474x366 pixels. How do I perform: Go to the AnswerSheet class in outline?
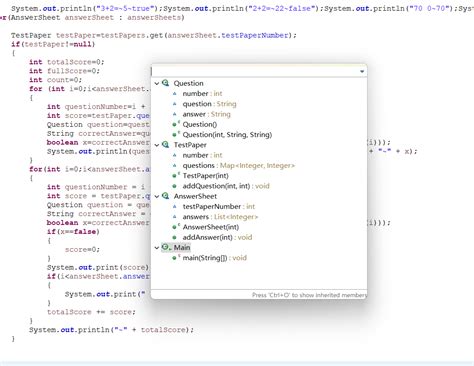[195, 196]
